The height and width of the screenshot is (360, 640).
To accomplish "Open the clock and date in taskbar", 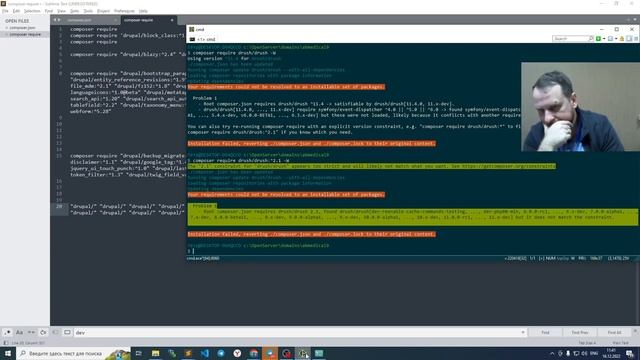I will [x=611, y=353].
